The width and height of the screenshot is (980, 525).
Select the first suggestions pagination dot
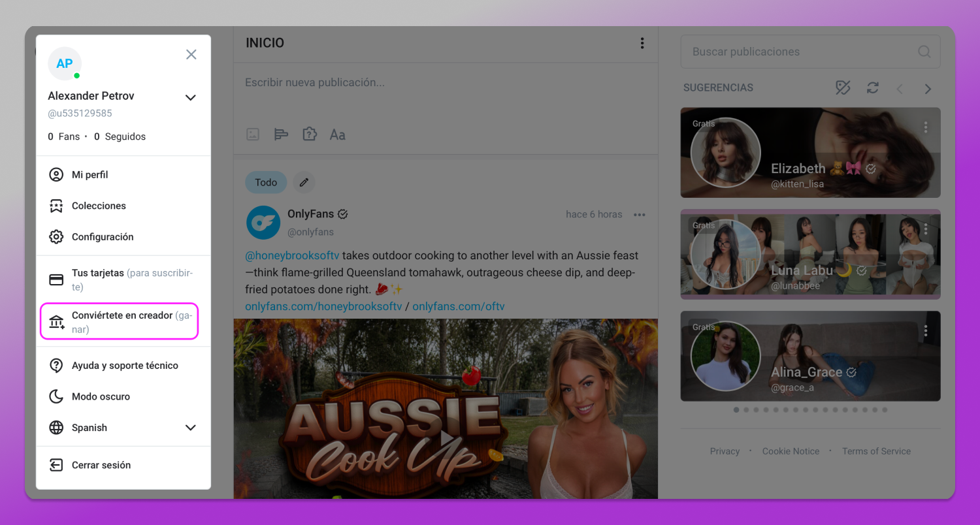pos(736,410)
